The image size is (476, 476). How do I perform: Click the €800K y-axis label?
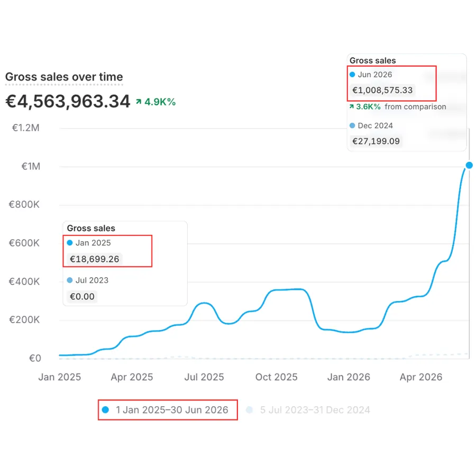click(x=24, y=205)
